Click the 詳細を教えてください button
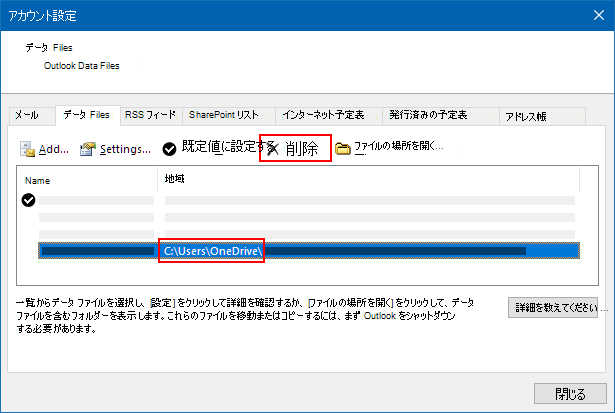This screenshot has width=615, height=413. click(x=553, y=307)
